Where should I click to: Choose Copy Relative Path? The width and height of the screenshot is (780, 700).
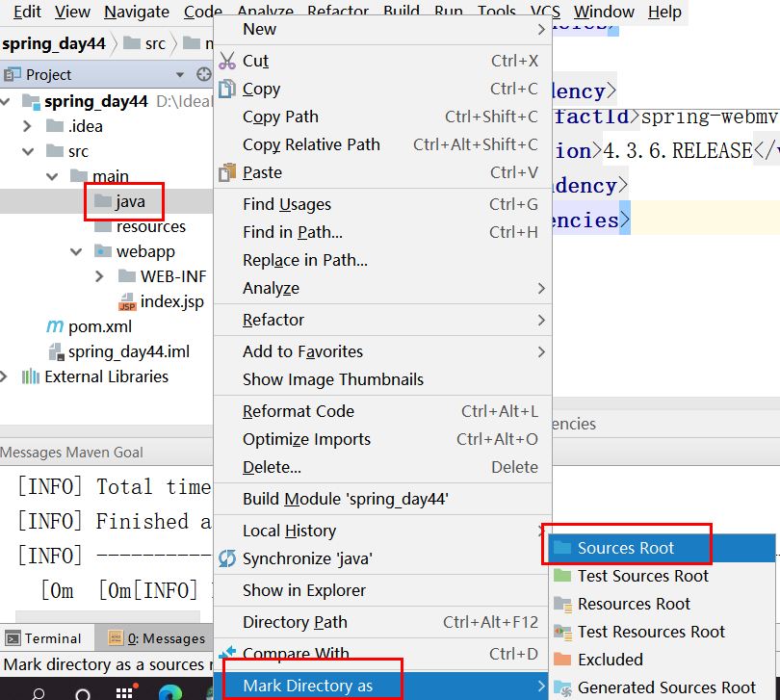tap(382, 144)
